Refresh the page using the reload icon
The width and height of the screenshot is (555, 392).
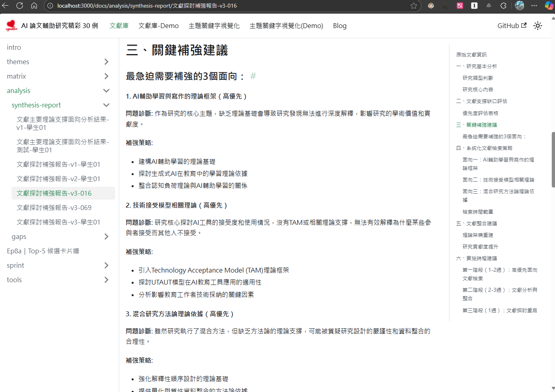pos(20,6)
